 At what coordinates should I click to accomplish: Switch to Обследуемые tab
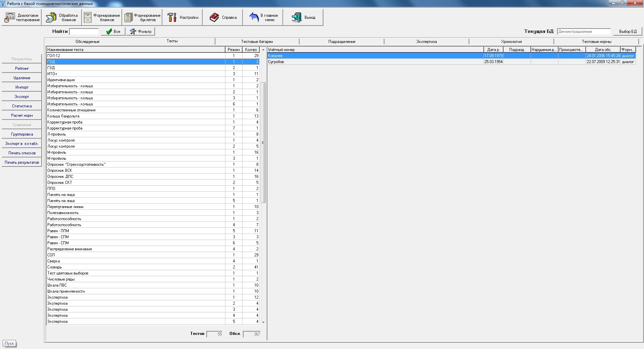[87, 42]
